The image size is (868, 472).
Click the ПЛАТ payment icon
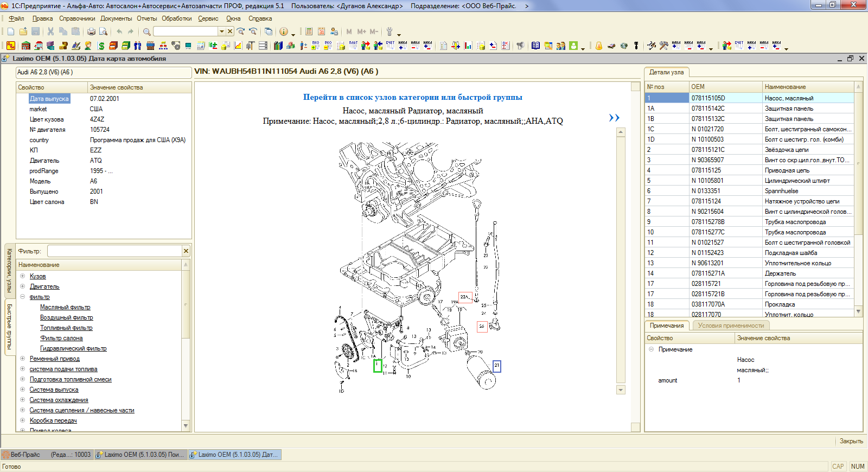pyautogui.click(x=353, y=46)
